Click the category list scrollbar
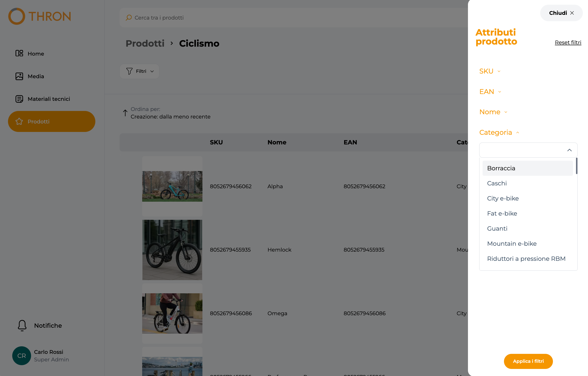 576,166
